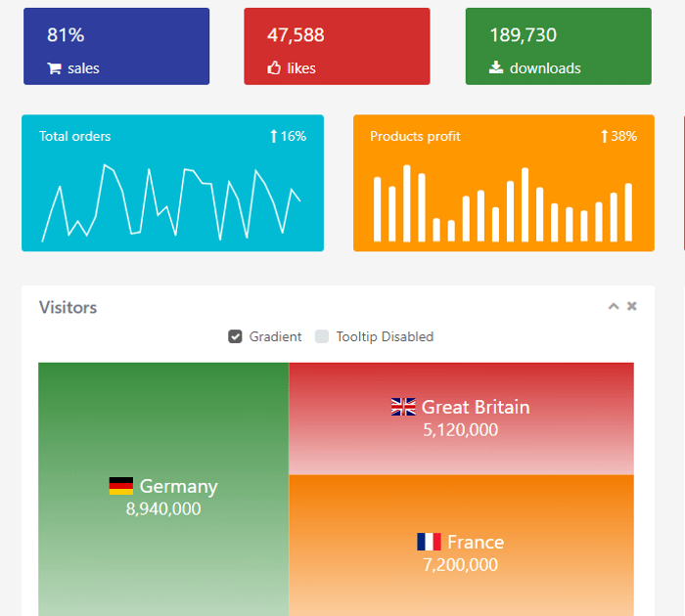Click the 16% growth value
This screenshot has width=685, height=616.
click(294, 136)
